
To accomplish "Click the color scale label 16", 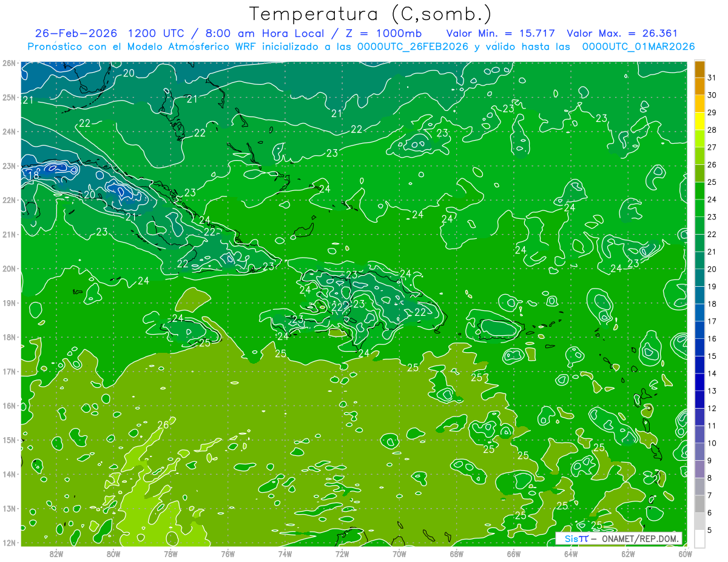I will tap(712, 339).
